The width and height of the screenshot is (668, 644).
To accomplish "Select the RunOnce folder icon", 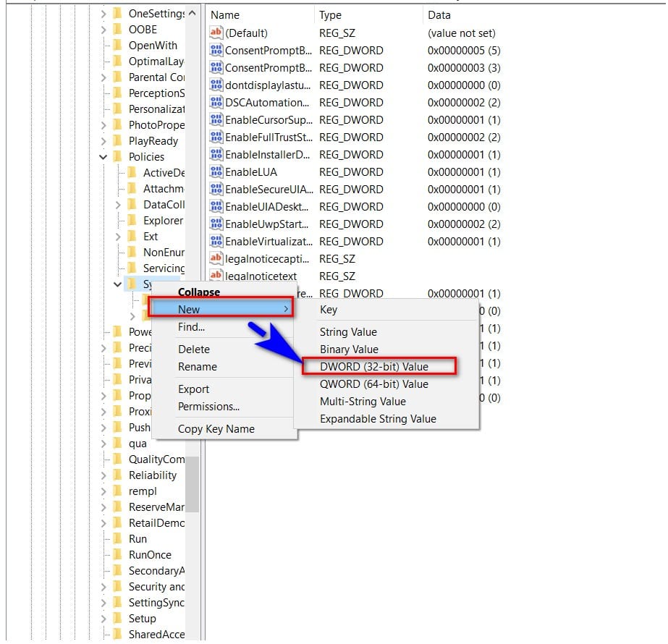I will point(117,554).
